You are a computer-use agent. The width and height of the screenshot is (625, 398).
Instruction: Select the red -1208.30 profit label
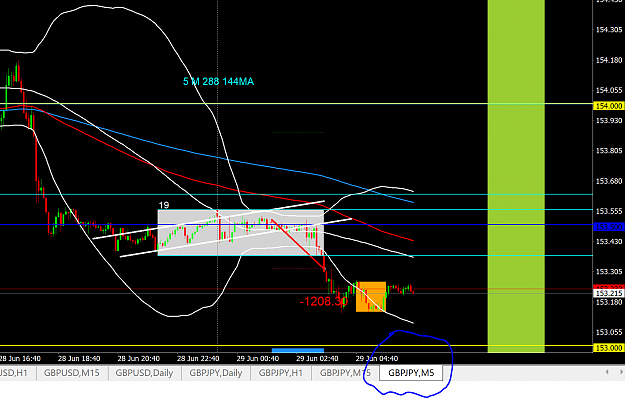[324, 302]
